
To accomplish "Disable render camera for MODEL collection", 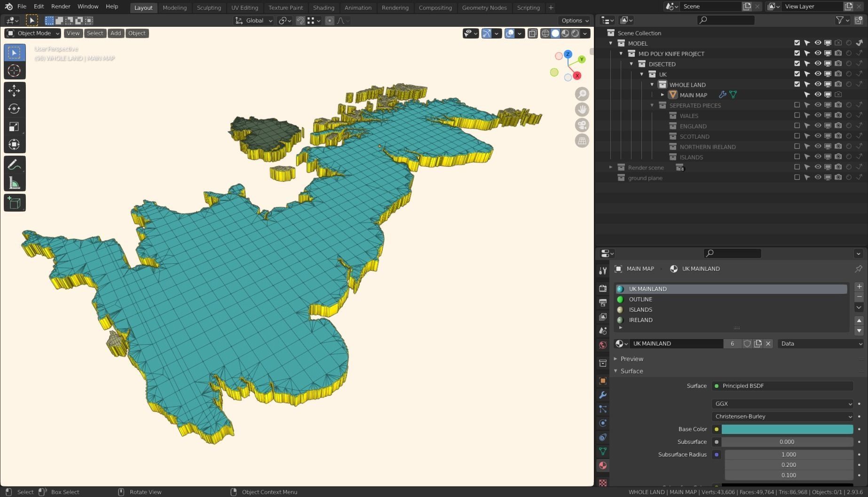I will click(x=838, y=43).
